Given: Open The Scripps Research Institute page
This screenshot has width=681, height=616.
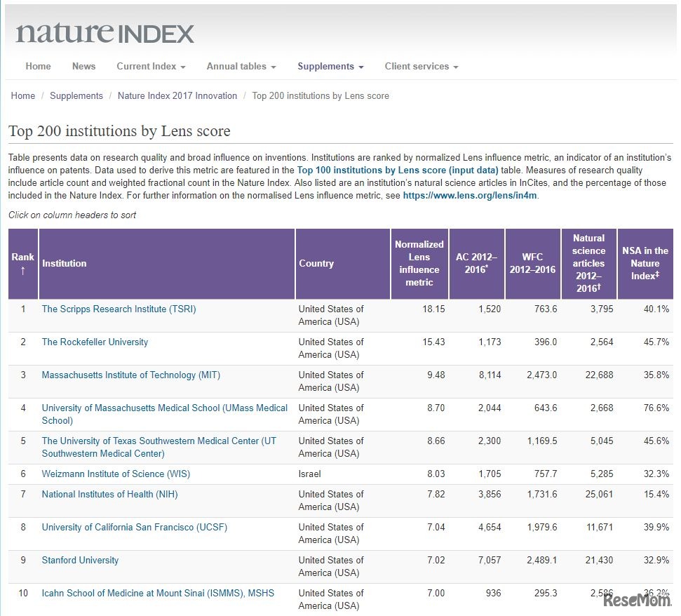Looking at the screenshot, I should point(119,309).
